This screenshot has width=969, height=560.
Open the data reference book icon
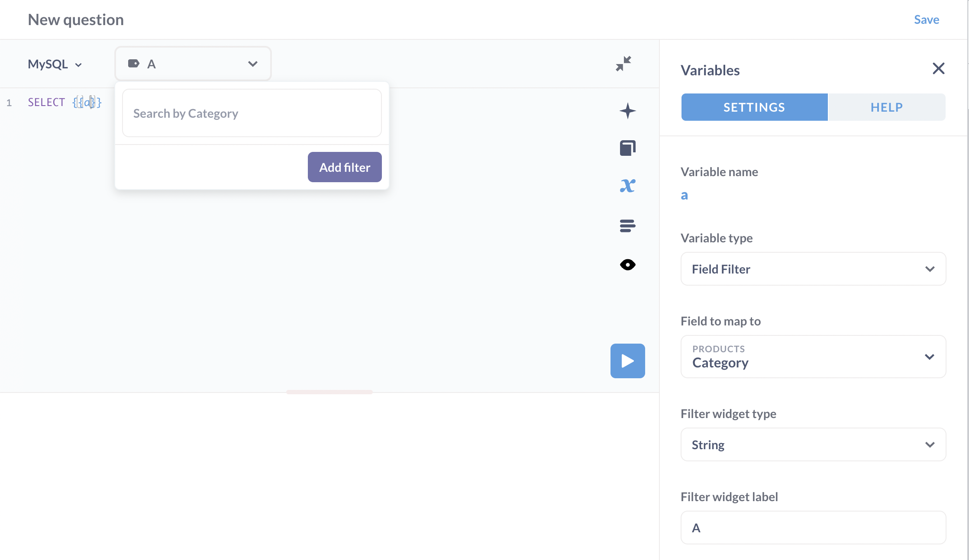pyautogui.click(x=627, y=148)
